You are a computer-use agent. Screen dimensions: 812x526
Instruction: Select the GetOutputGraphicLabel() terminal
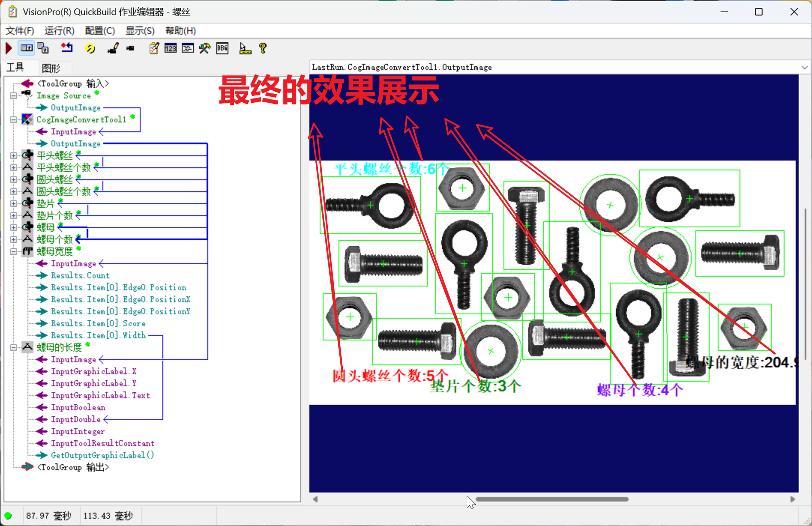point(102,456)
